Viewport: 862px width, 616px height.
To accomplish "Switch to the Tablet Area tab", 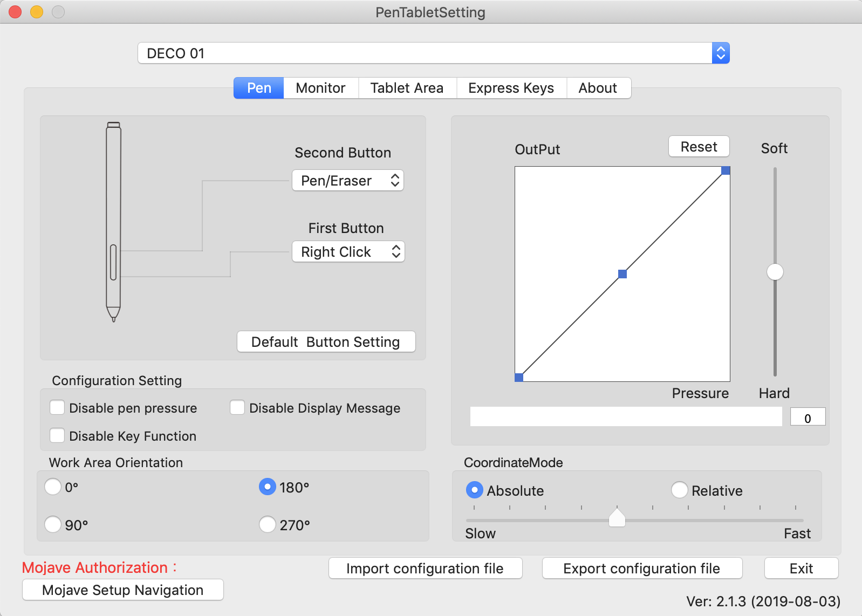I will pos(407,88).
